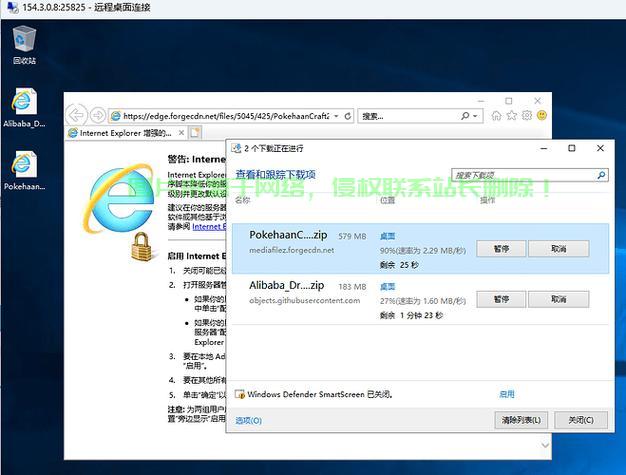Open the address bar autocomplete dropdown
The image size is (626, 475).
[x=337, y=116]
